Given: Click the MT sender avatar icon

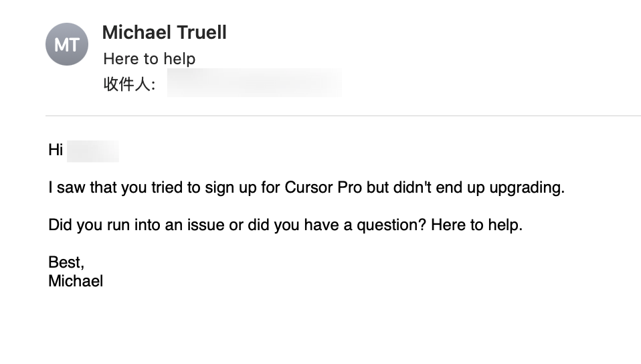Looking at the screenshot, I should pyautogui.click(x=67, y=44).
